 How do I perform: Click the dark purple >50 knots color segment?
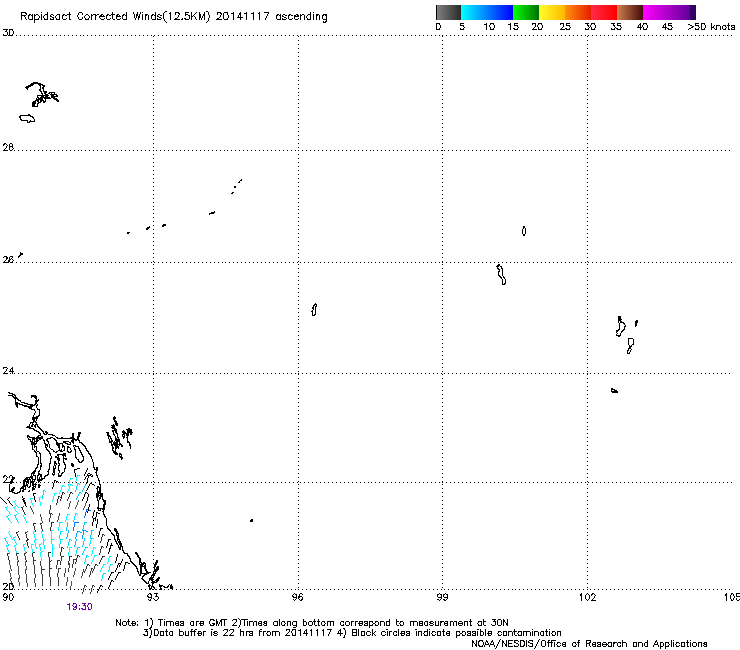point(692,12)
